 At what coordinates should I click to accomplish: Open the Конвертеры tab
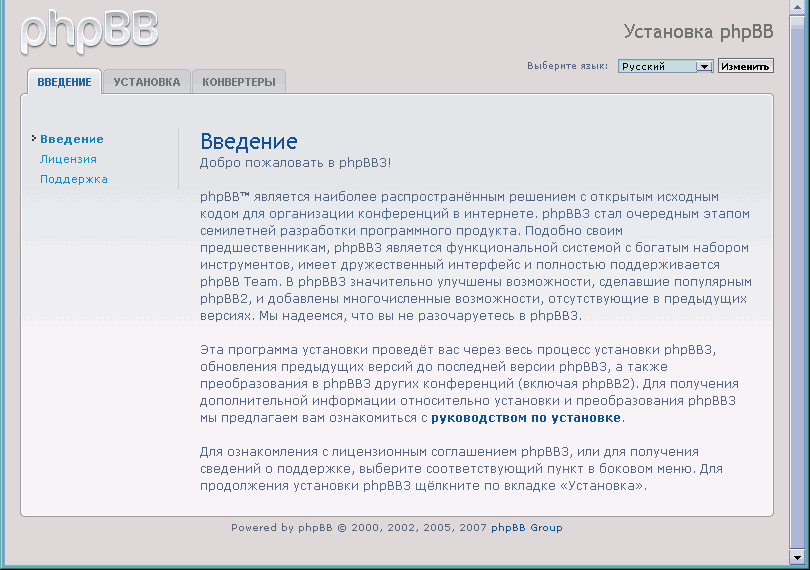[x=238, y=82]
